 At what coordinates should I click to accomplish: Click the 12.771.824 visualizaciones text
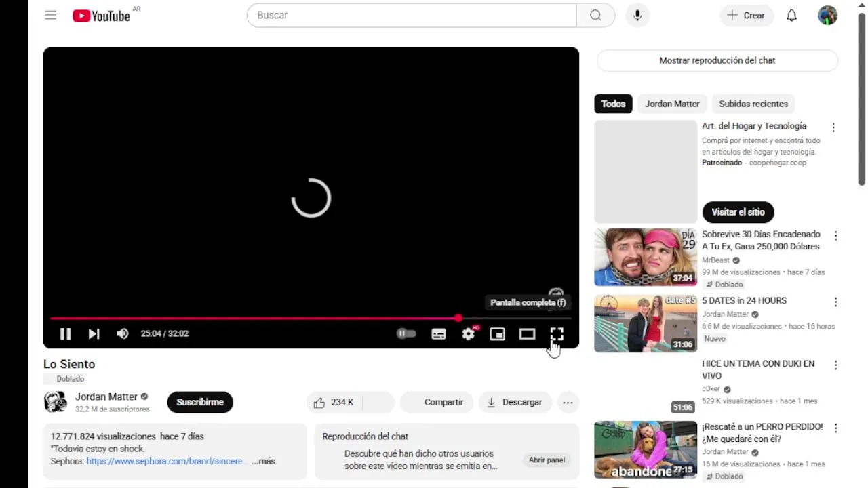(103, 436)
